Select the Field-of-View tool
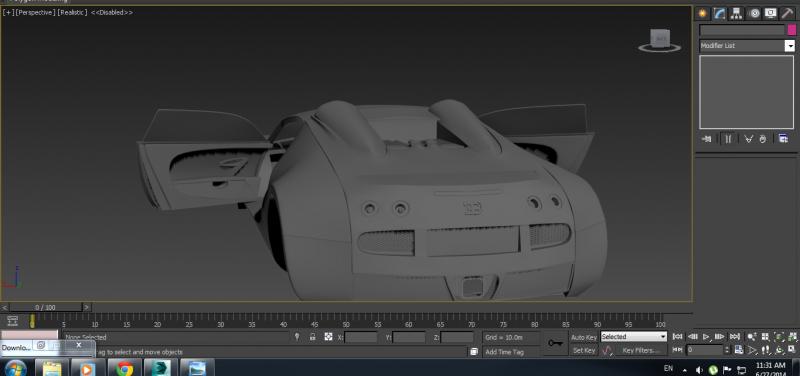Viewport: 800px width, 376px height. (x=752, y=350)
